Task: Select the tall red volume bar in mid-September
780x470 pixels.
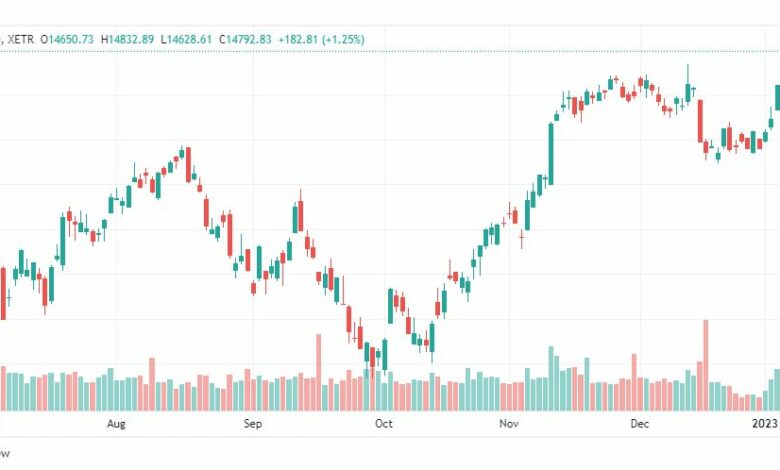Action: 318,373
